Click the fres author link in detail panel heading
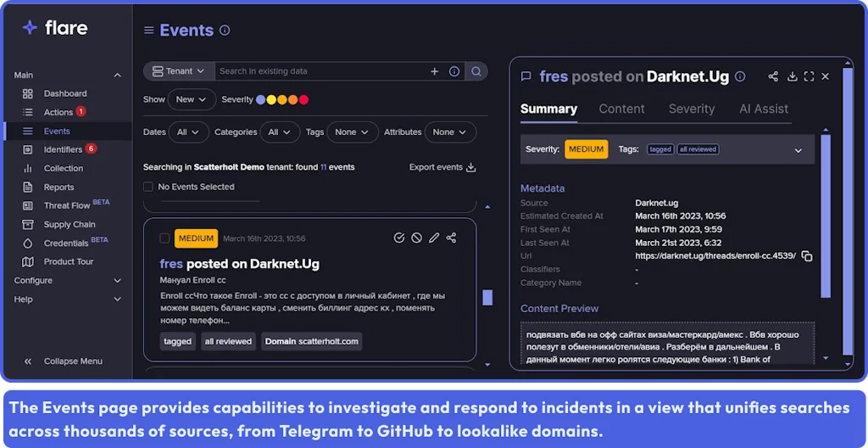868x448 pixels. (554, 76)
